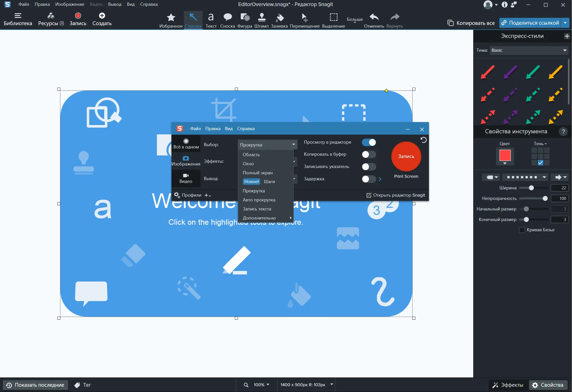Toggle Preview in editor (Просмотр в редакторе) switch
Screen dimensions: 572x392
point(369,142)
